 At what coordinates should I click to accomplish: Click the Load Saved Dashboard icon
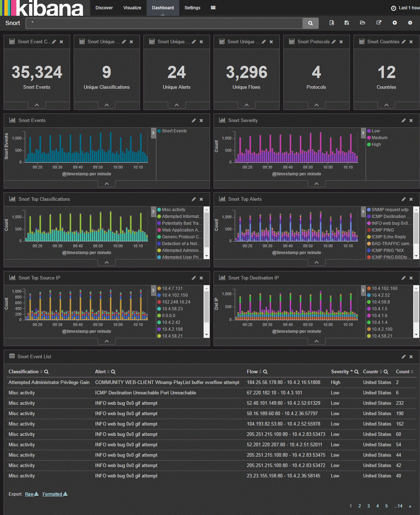362,23
